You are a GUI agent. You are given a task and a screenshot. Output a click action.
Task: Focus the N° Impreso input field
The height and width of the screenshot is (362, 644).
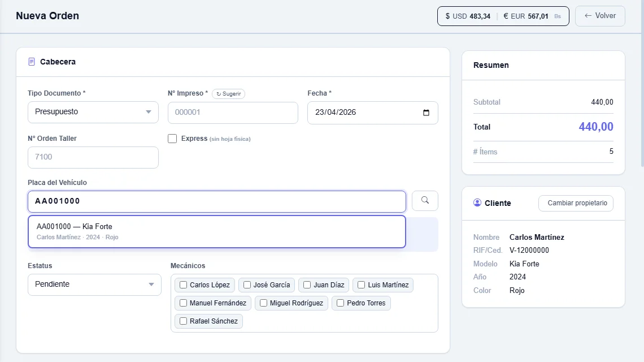pyautogui.click(x=233, y=113)
